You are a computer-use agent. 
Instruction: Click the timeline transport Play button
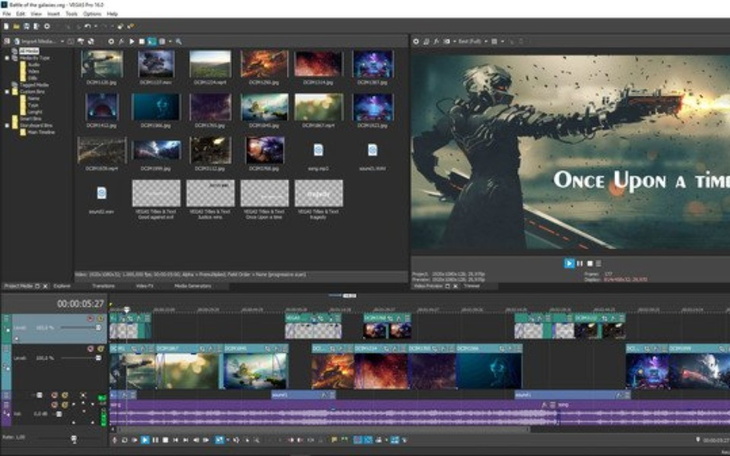pos(145,440)
